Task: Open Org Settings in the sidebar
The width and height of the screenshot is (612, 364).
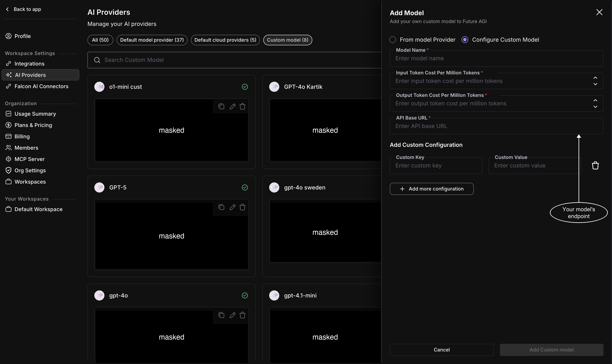Action: coord(40,170)
